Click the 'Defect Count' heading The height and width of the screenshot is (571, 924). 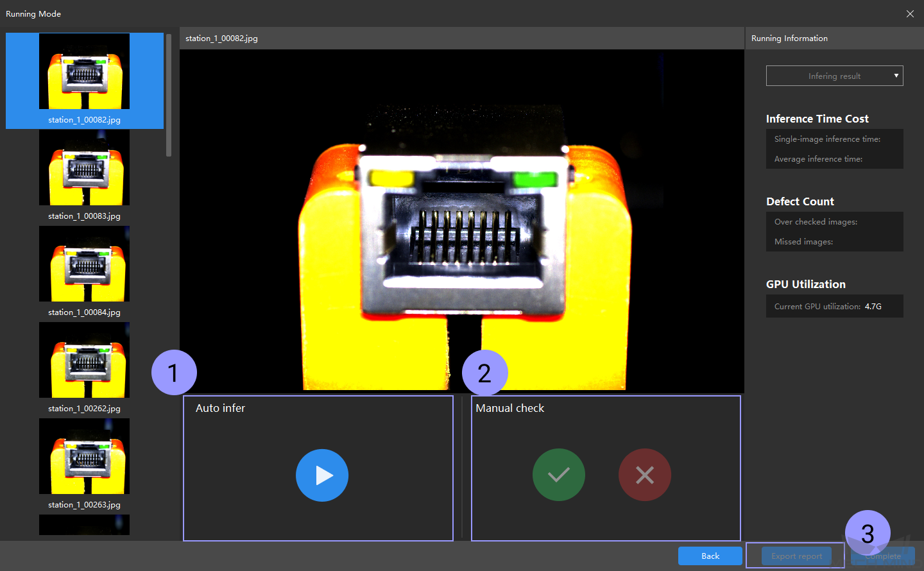(x=800, y=201)
